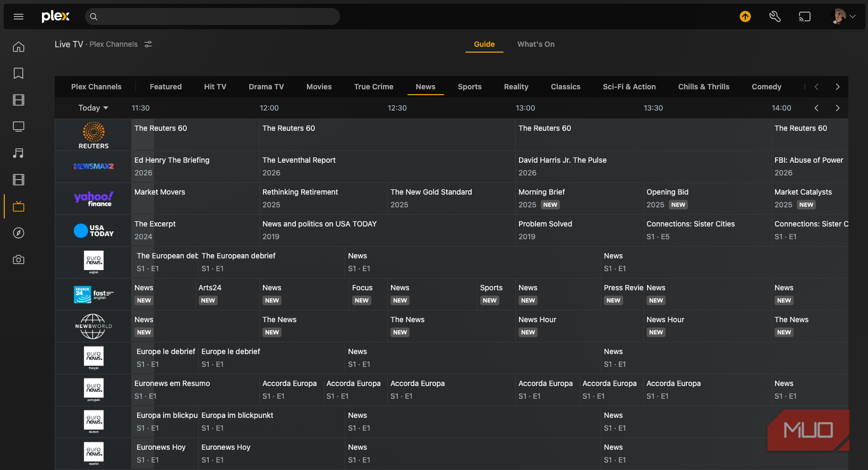The height and width of the screenshot is (470, 868).
Task: Open the USA Today channel logo
Action: click(x=93, y=230)
